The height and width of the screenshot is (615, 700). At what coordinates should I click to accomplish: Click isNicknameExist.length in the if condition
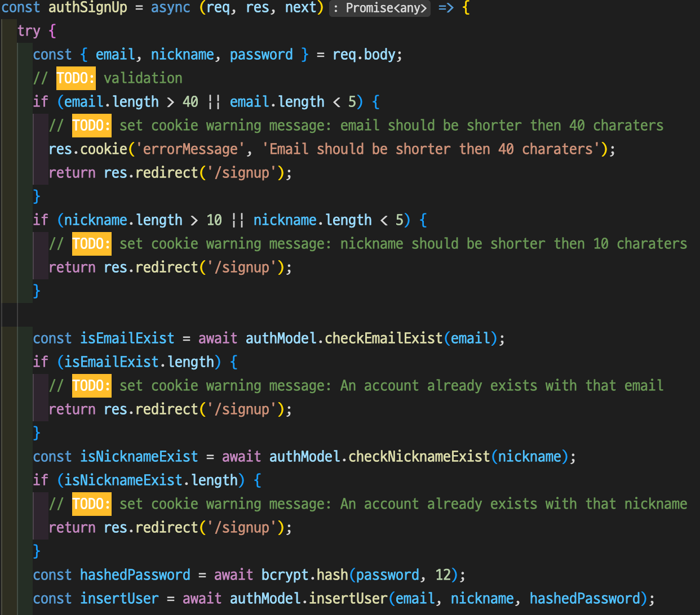pyautogui.click(x=151, y=480)
